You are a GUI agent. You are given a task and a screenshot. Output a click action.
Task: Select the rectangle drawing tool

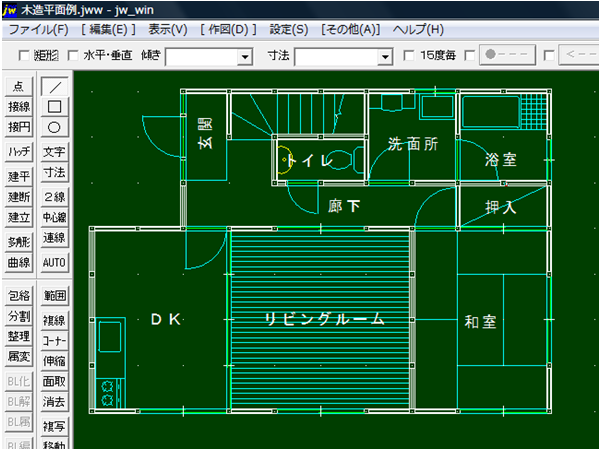[x=54, y=106]
